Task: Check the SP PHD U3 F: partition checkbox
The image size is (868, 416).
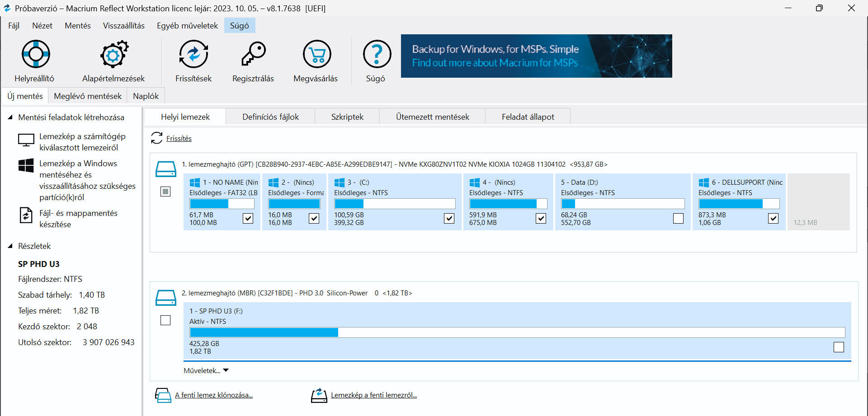Action: pyautogui.click(x=839, y=347)
